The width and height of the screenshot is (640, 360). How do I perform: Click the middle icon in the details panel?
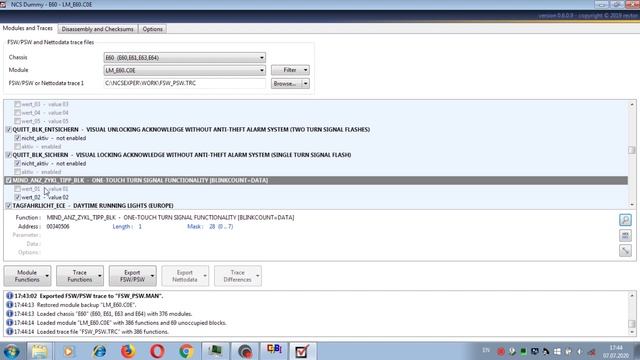pos(625,236)
